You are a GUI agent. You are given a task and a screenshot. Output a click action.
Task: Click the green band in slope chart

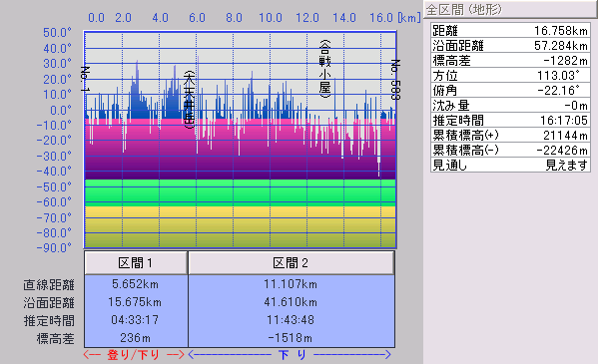coord(240,192)
